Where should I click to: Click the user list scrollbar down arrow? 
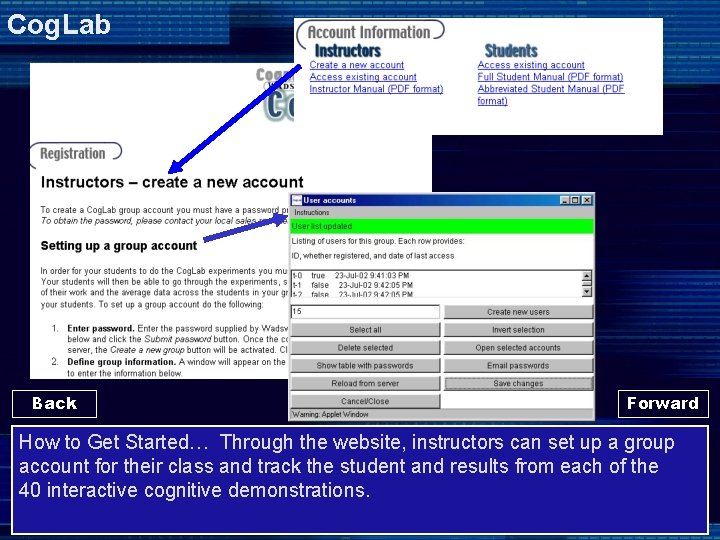tap(586, 292)
